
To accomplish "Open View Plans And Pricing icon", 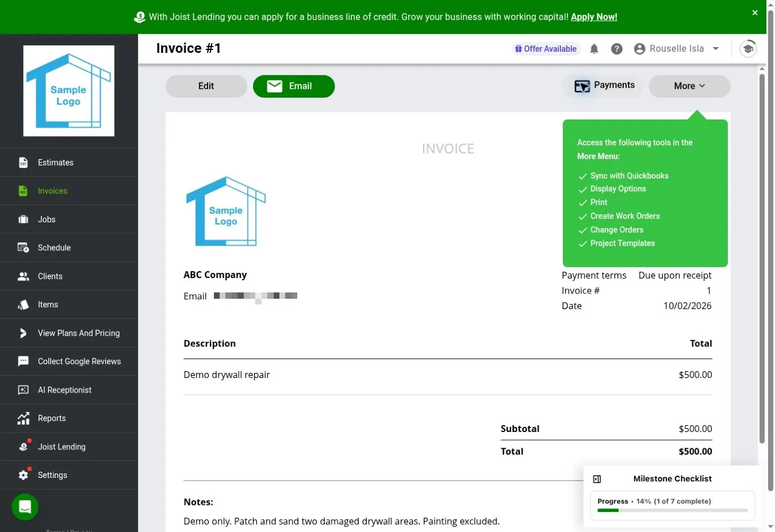I will (x=23, y=333).
